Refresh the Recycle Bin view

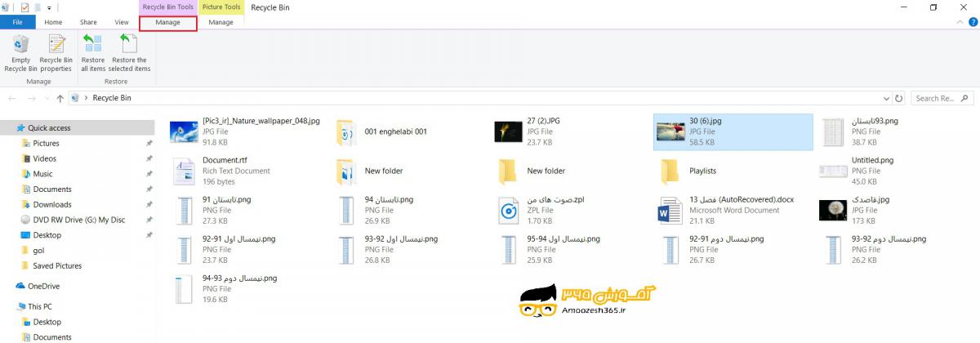[x=899, y=98]
